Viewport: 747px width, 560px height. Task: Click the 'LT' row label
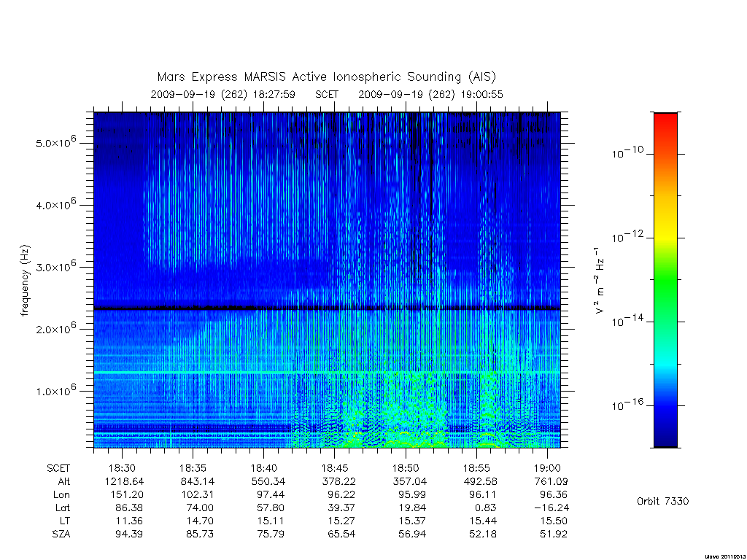click(65, 521)
